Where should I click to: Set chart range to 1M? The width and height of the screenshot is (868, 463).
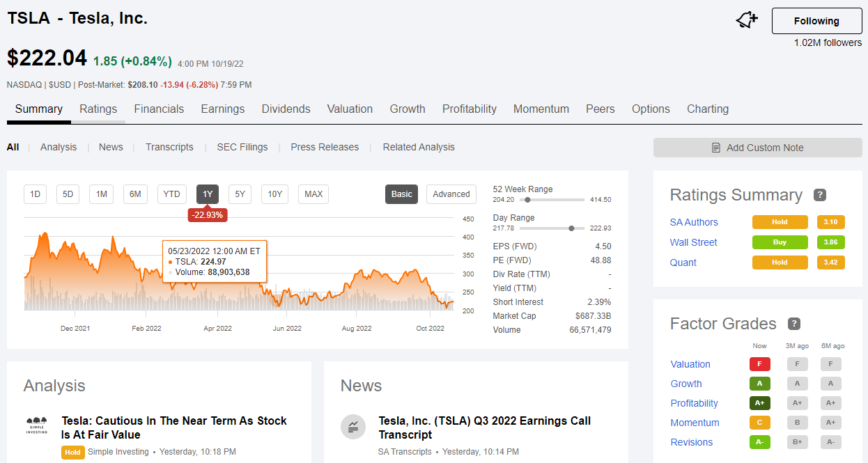click(101, 194)
